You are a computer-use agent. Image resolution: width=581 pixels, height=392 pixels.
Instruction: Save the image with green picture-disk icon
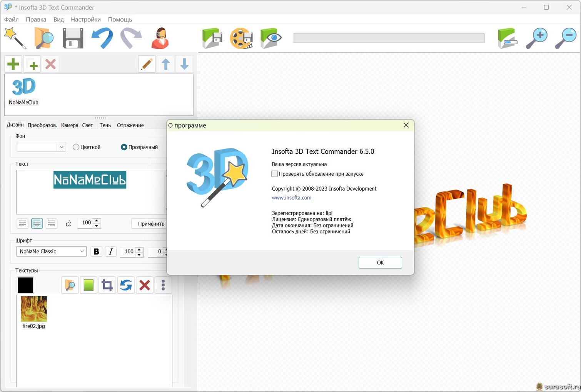(x=212, y=38)
